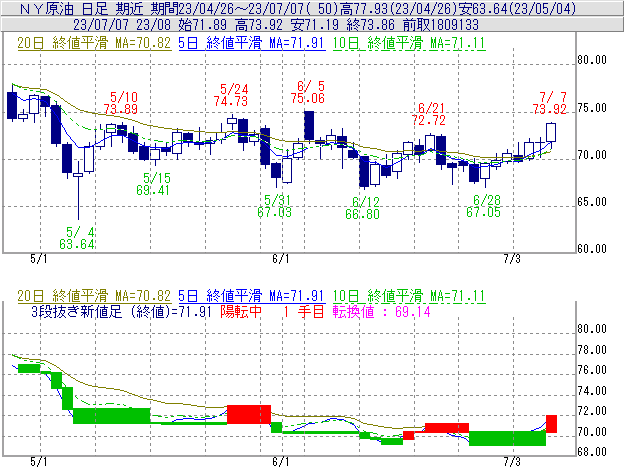Click the bottom chart 78.00 axis label
Screen dimensions: 624x475
click(592, 350)
